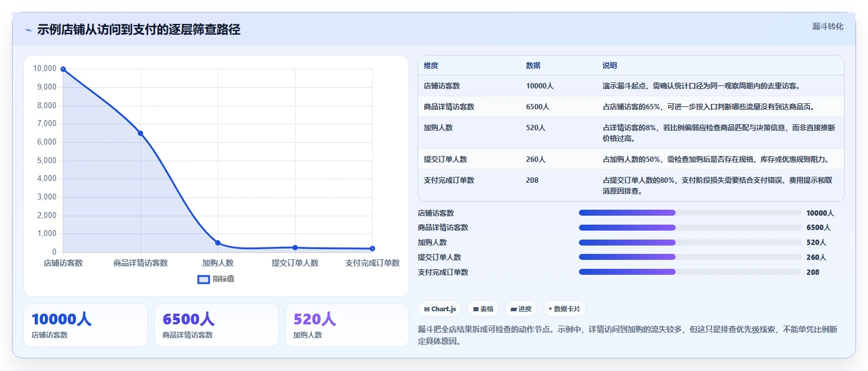868x371 pixels.
Task: Click the 说明 column header
Action: [x=609, y=66]
